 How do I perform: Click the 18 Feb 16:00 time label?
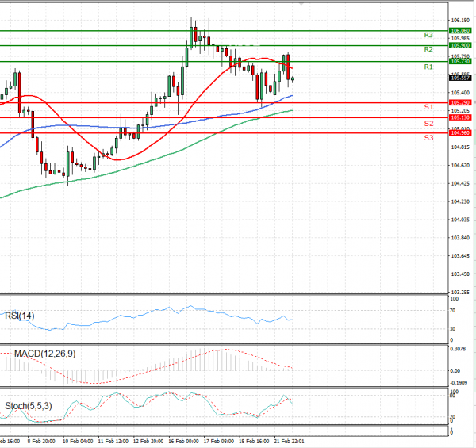click(254, 442)
